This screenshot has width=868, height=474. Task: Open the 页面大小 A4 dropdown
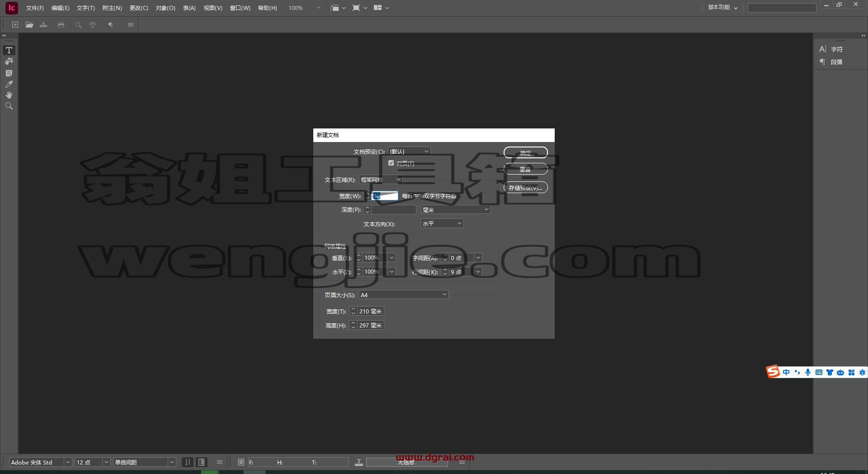(x=403, y=295)
